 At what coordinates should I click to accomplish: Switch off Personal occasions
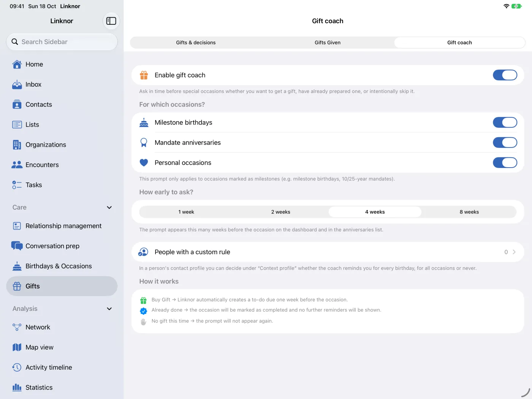click(505, 163)
